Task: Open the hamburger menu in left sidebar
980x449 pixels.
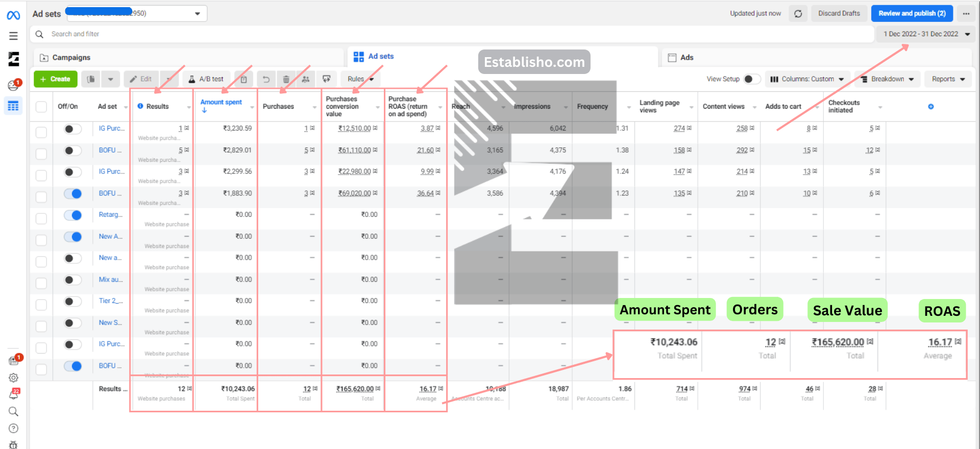Action: 14,36
